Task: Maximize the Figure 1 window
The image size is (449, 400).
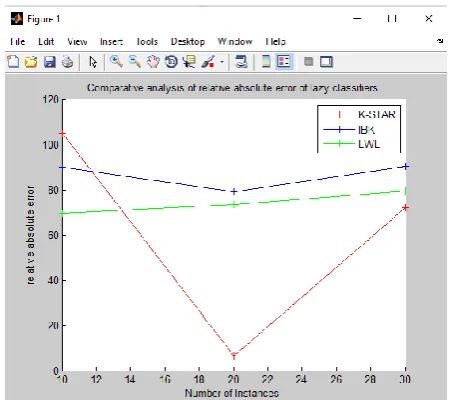Action: pyautogui.click(x=392, y=19)
